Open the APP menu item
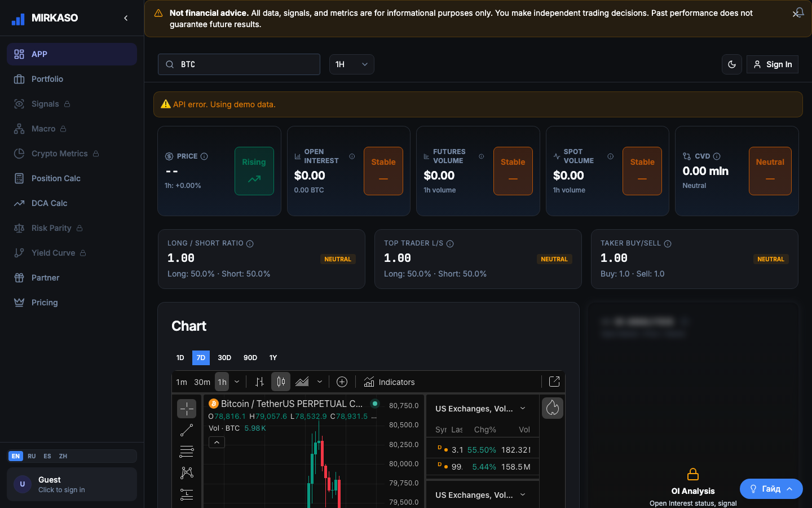The height and width of the screenshot is (508, 812). coord(72,54)
